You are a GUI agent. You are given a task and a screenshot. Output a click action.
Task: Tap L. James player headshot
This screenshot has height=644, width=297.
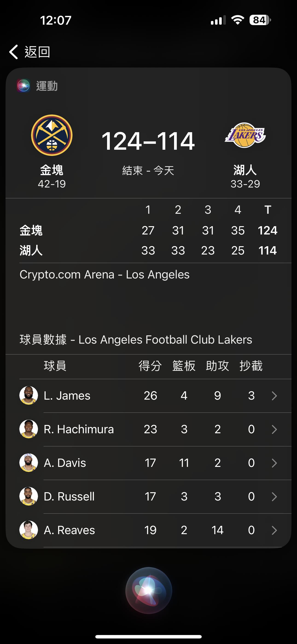point(29,395)
